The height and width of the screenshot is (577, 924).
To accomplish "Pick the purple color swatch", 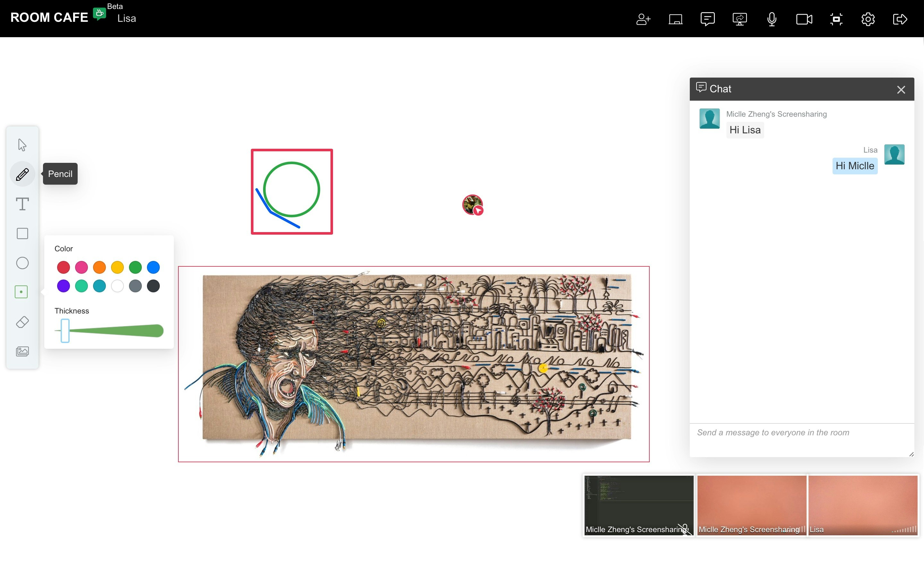I will click(64, 286).
